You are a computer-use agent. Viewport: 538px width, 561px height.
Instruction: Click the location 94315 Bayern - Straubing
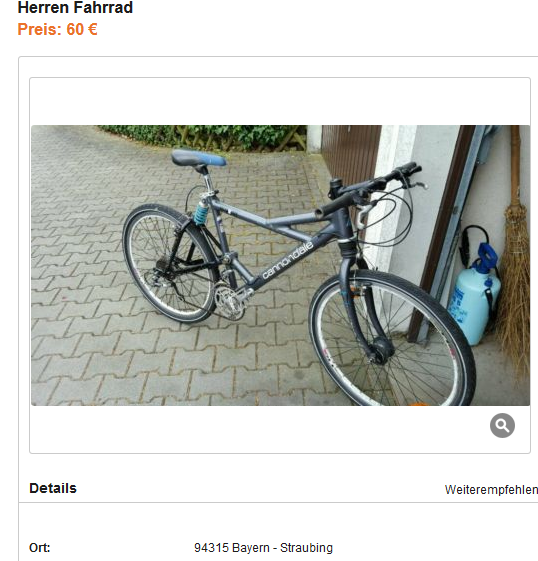tap(263, 548)
